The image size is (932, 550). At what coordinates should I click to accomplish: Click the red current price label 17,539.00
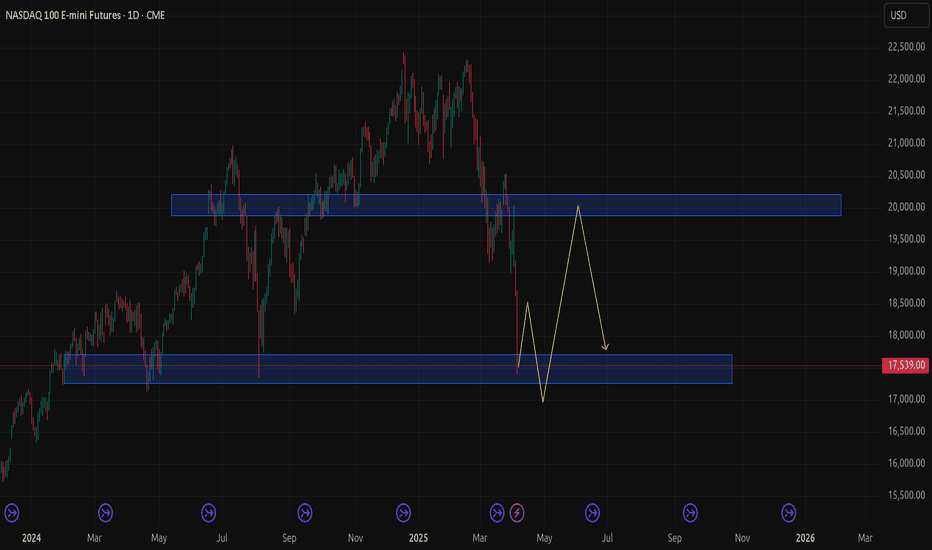(906, 365)
